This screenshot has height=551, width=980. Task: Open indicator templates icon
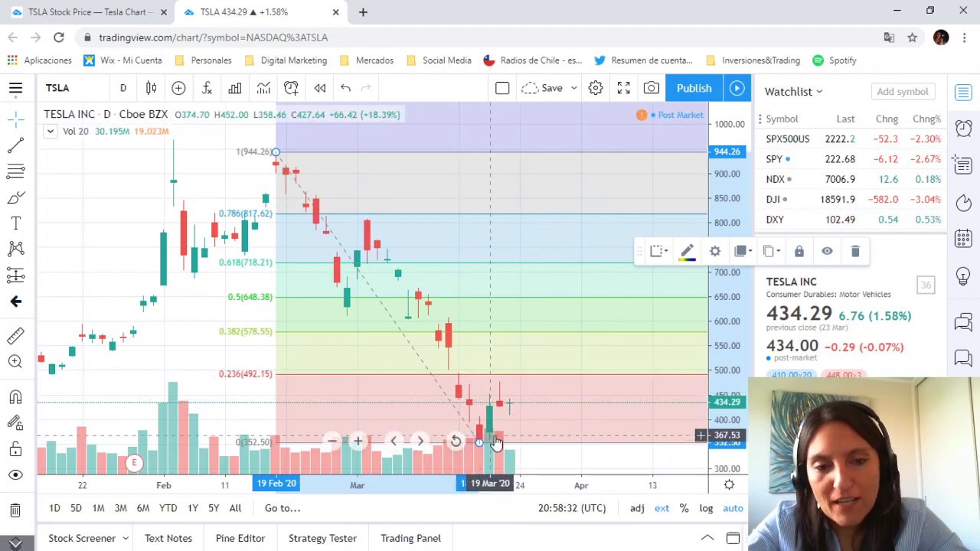coord(263,88)
